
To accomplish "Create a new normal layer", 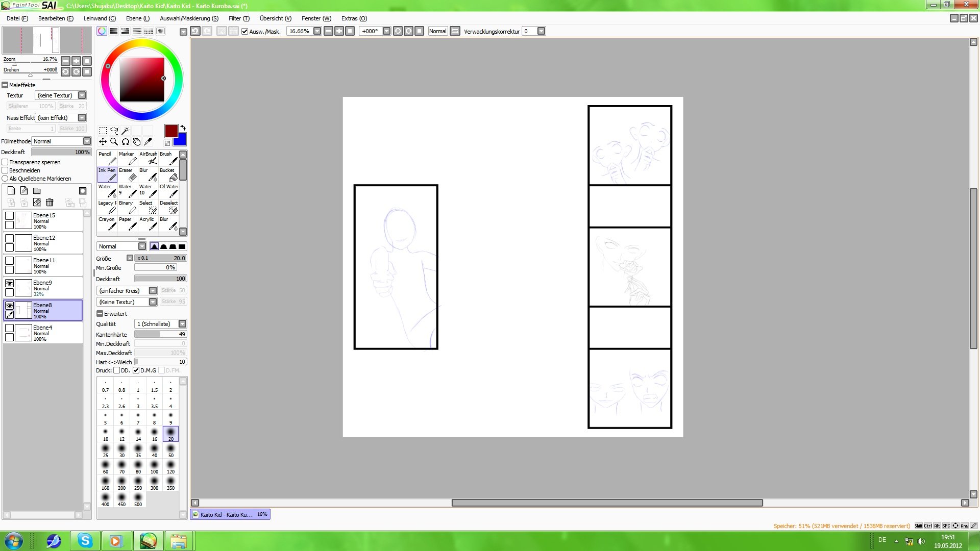I will [x=11, y=191].
